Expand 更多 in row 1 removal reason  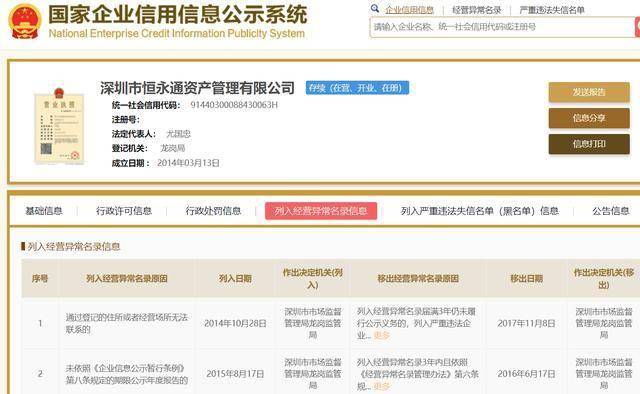382,335
